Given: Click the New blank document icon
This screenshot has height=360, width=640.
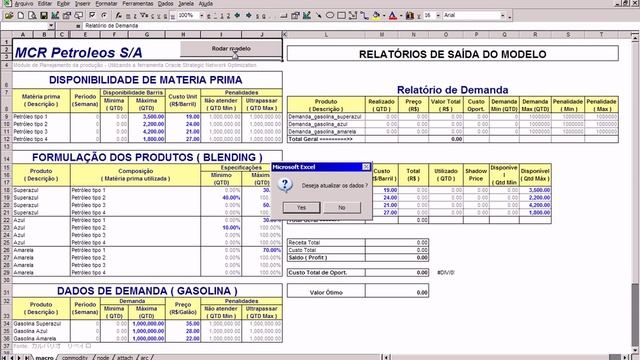Looking at the screenshot, I should (20, 16).
